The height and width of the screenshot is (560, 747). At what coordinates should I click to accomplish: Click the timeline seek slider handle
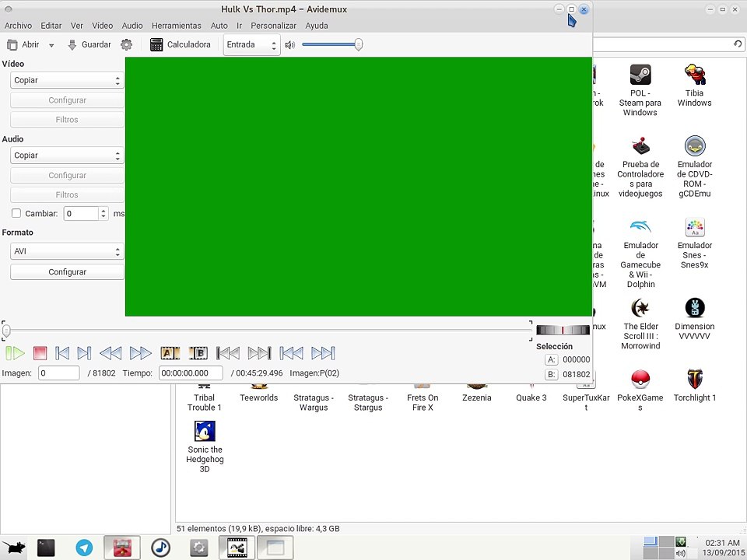click(x=6, y=331)
